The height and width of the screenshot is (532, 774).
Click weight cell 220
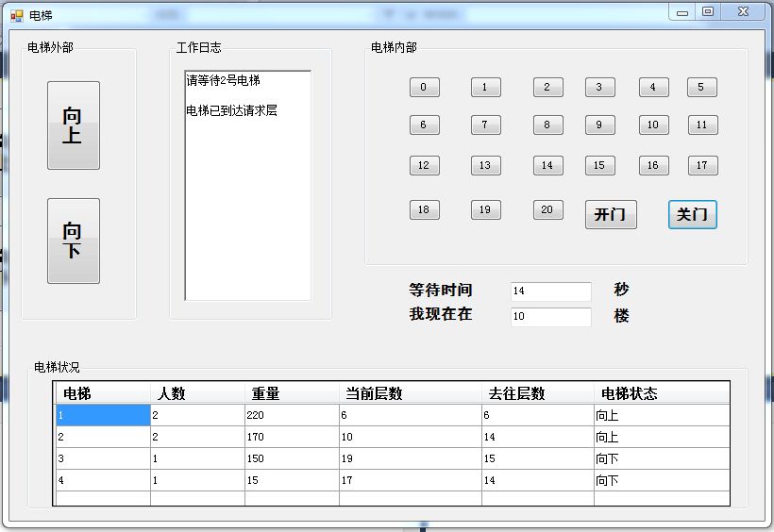292,415
